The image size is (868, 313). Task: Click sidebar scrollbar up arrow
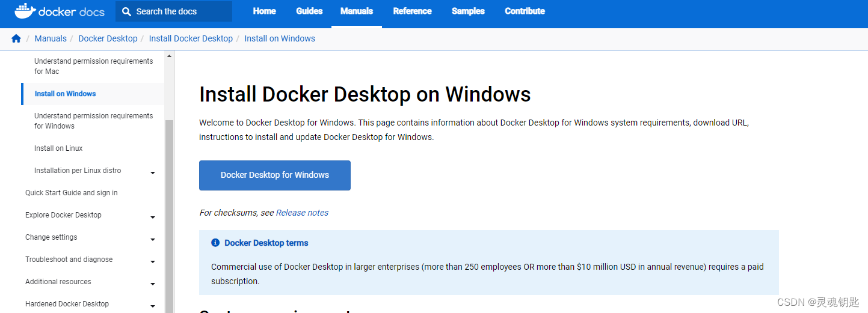(x=169, y=56)
